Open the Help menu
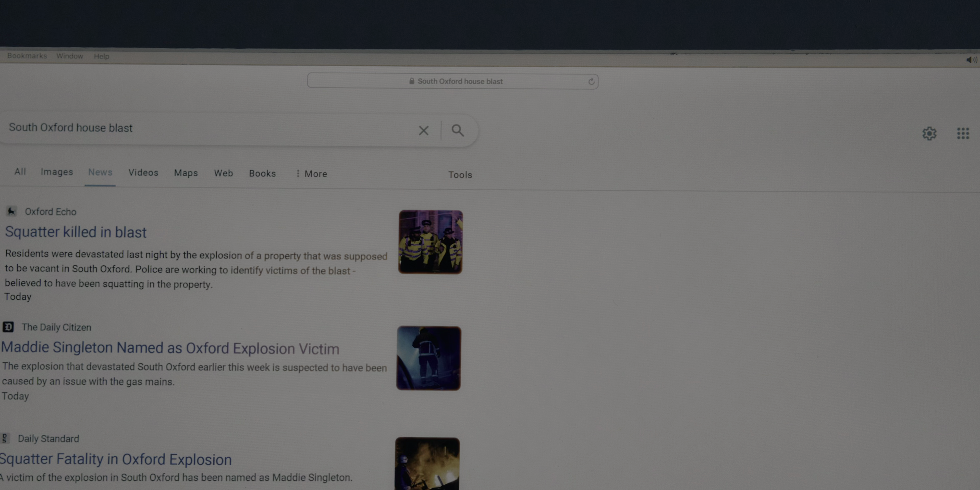This screenshot has height=490, width=980. tap(101, 56)
